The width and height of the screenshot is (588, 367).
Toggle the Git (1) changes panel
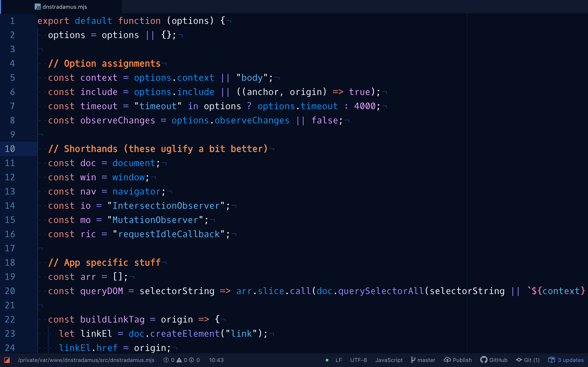[528, 360]
